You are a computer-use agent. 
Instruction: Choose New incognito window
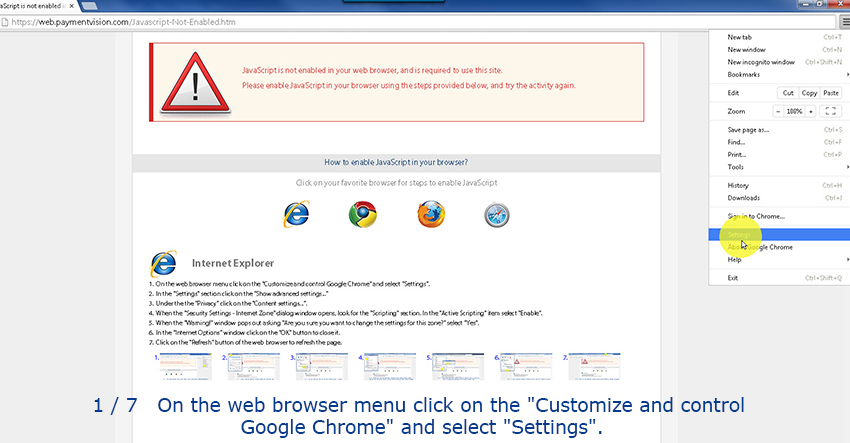coord(780,62)
